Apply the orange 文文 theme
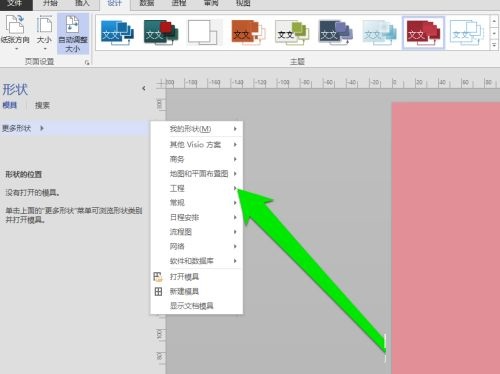Screen dimensions: 500x374 click(248, 33)
